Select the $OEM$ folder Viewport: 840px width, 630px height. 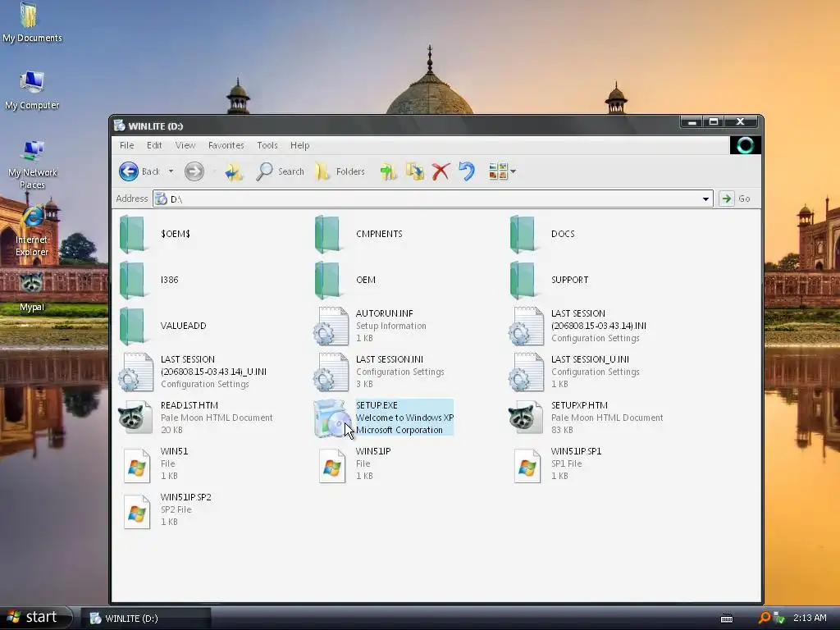click(x=155, y=234)
